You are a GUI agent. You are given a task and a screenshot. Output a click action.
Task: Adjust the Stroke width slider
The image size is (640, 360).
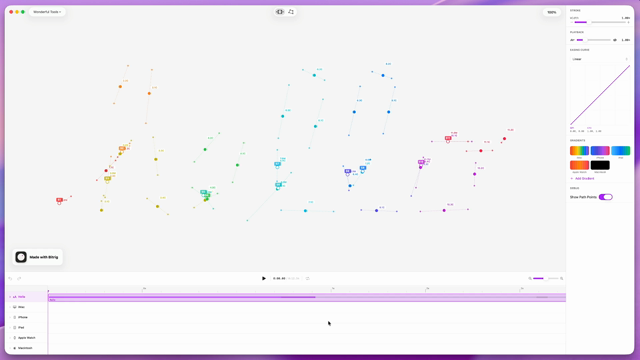click(600, 22)
